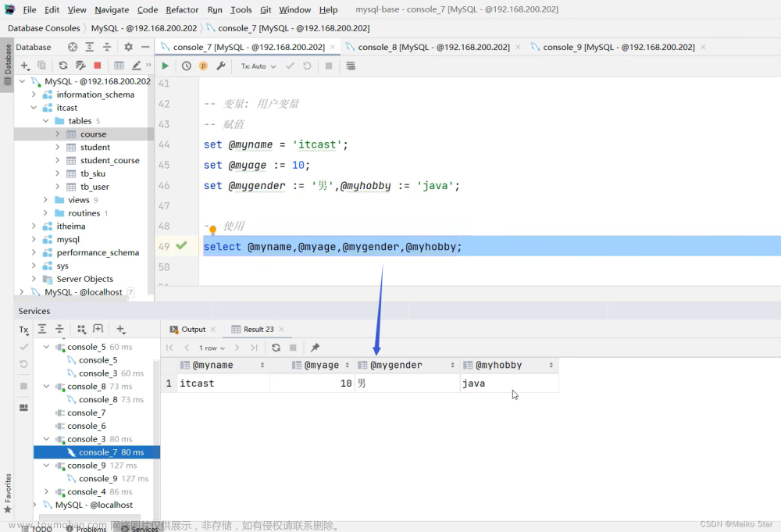Image resolution: width=781 pixels, height=532 pixels.
Task: Expand the student table node
Action: (57, 147)
